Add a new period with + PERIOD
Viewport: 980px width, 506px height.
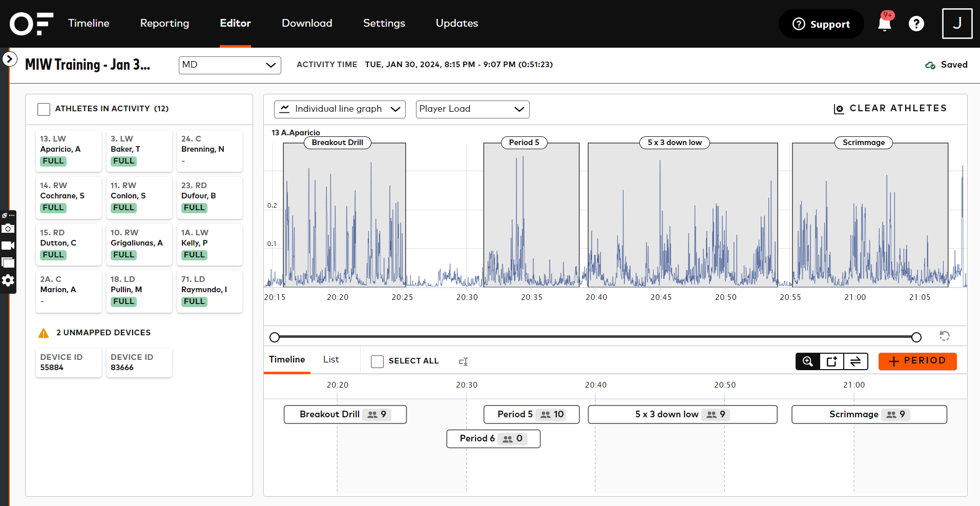[x=918, y=361]
